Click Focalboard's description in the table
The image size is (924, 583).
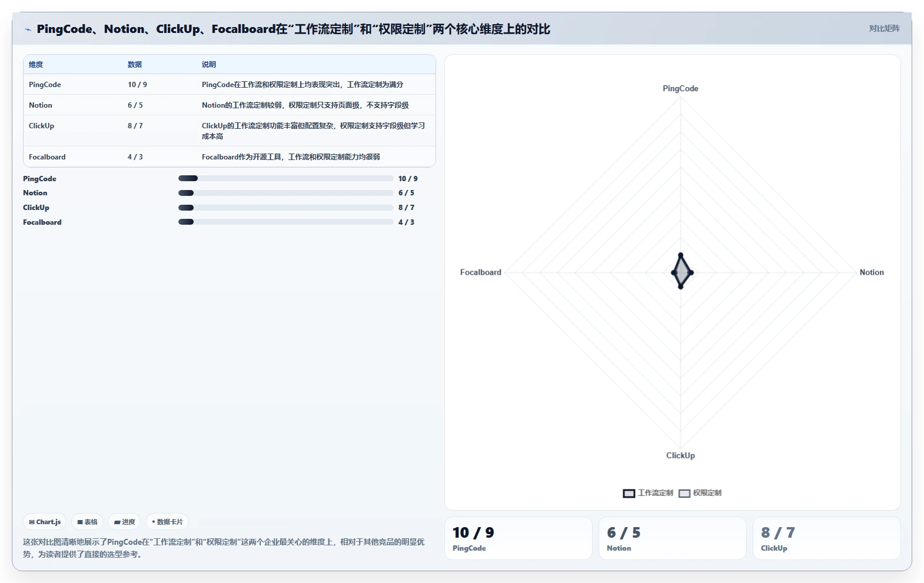(291, 157)
